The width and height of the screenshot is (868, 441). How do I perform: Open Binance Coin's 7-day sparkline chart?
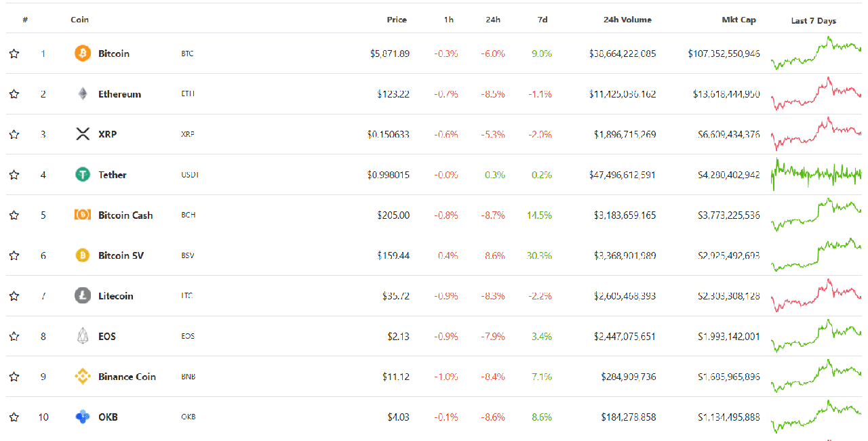click(816, 376)
